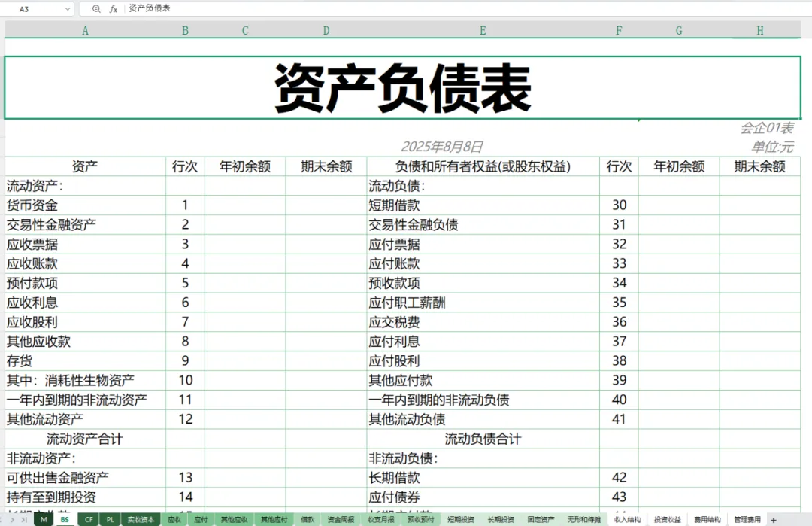Open the fx insert function dialog
The width and height of the screenshot is (812, 526).
tap(114, 9)
